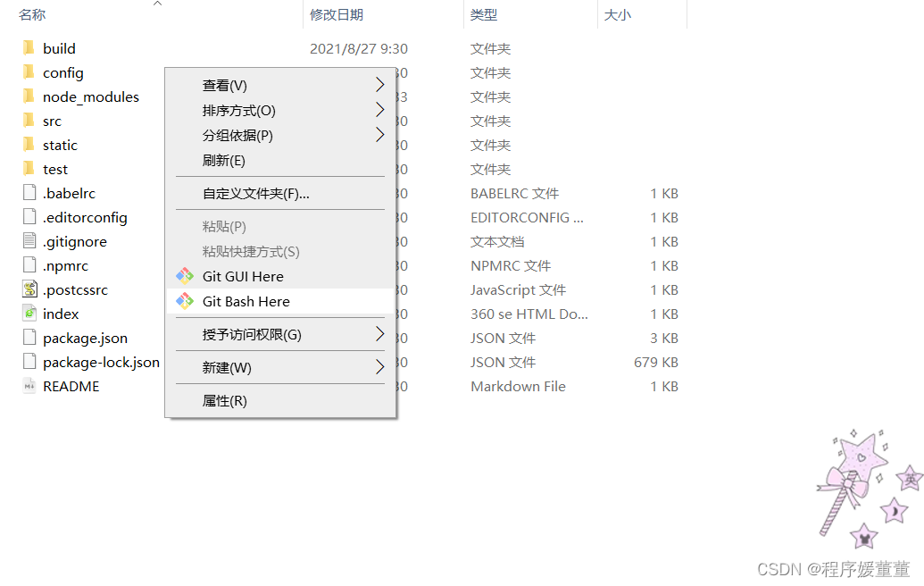The image size is (924, 586).
Task: Click the config folder icon
Action: pyautogui.click(x=29, y=72)
